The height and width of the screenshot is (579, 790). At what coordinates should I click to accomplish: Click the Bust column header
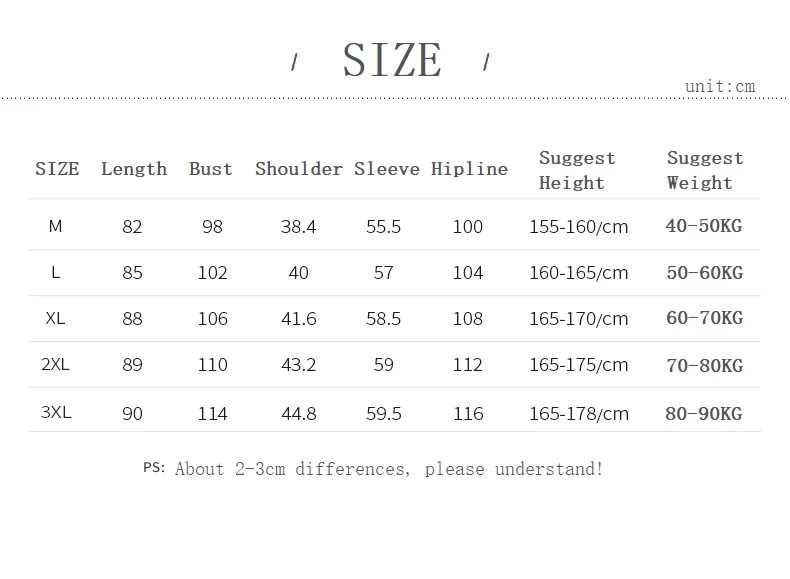click(x=211, y=169)
